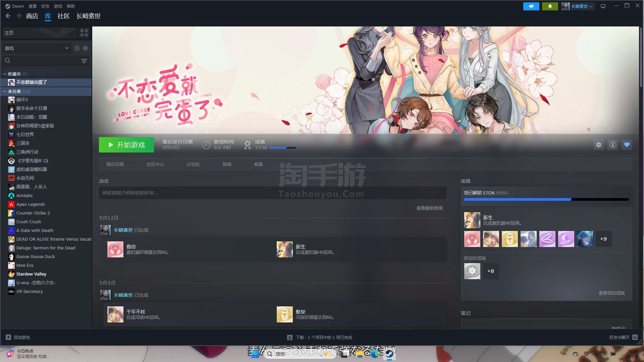The width and height of the screenshot is (644, 362).
Task: Click 查看我的成就 link
Action: [x=612, y=293]
